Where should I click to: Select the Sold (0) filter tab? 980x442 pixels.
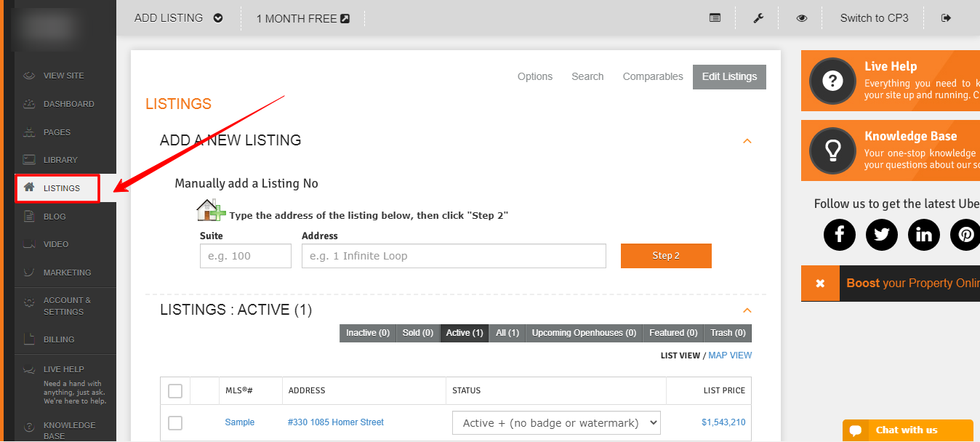[x=418, y=333]
